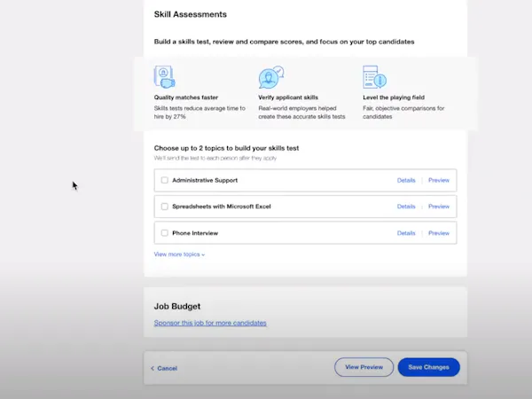Viewport: 532px width, 399px height.
Task: Check Spreadsheets with Microsoft Excel checkbox
Action: tap(165, 207)
